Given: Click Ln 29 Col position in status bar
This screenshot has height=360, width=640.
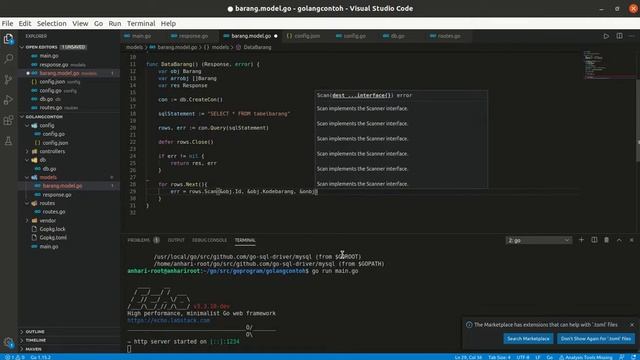Looking at the screenshot, I should [468, 357].
